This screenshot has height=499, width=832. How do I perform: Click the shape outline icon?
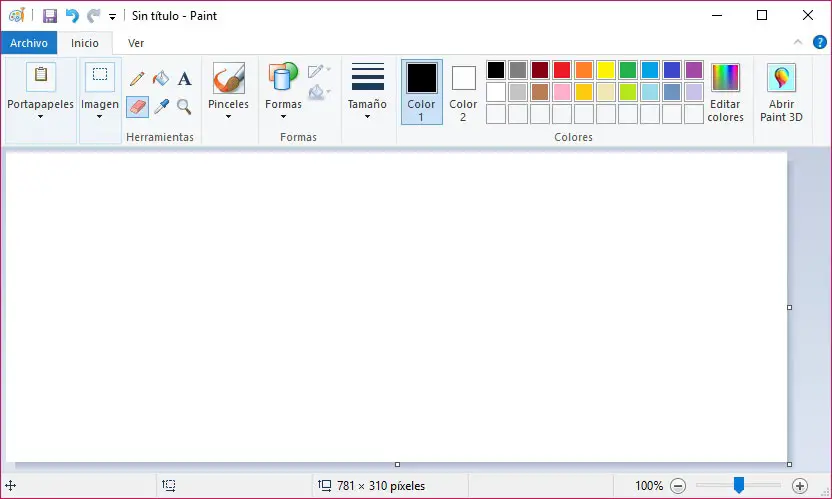(x=318, y=71)
